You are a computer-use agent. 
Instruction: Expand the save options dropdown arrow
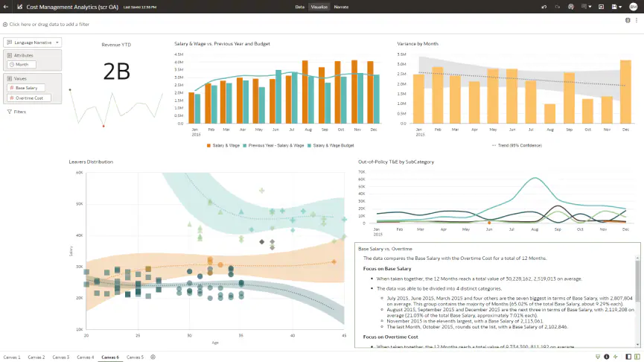tap(622, 7)
